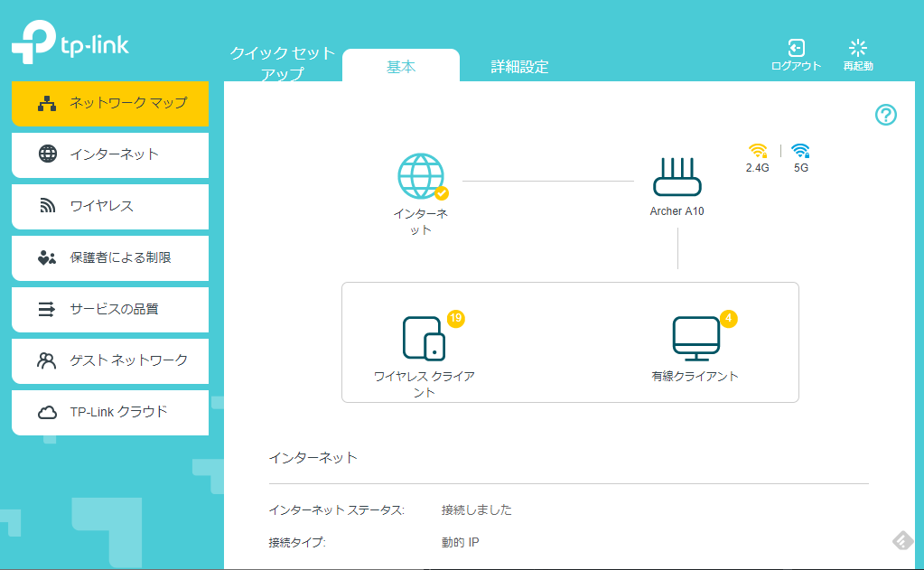Open TP-Link クラウド in the sidebar
The width and height of the screenshot is (924, 570).
tap(110, 412)
